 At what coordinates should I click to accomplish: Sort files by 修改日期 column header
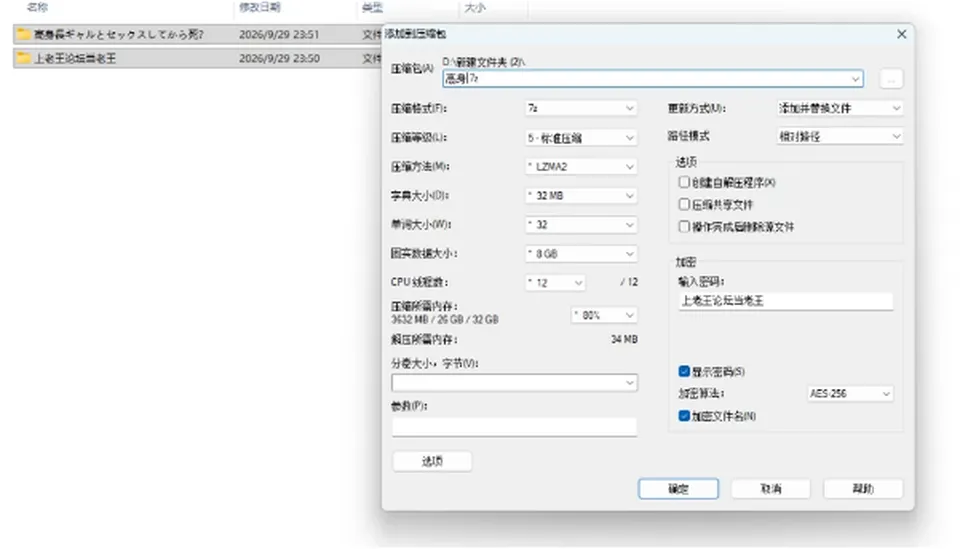260,7
